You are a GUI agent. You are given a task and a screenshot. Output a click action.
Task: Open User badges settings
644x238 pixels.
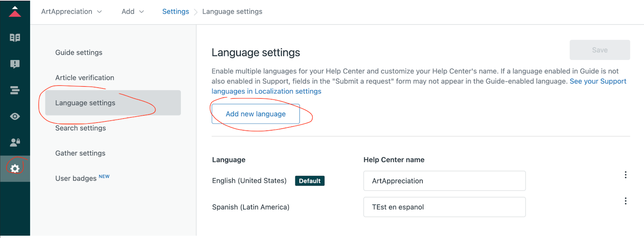[76, 178]
